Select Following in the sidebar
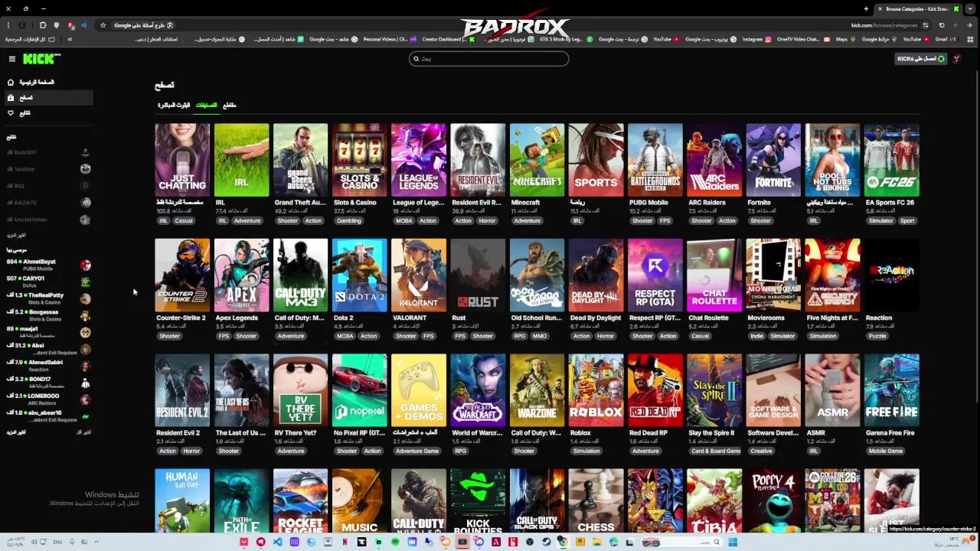This screenshot has width=980, height=551. point(47,112)
